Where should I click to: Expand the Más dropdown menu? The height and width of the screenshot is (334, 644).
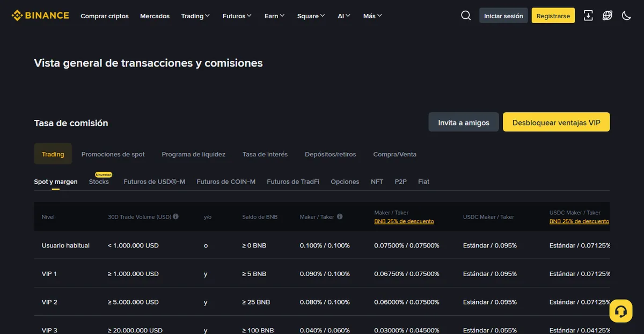372,16
